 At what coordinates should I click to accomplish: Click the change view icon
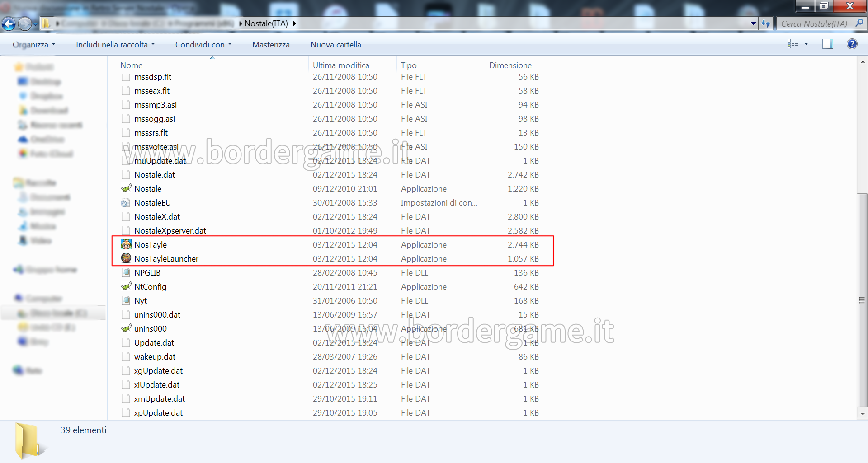point(793,44)
